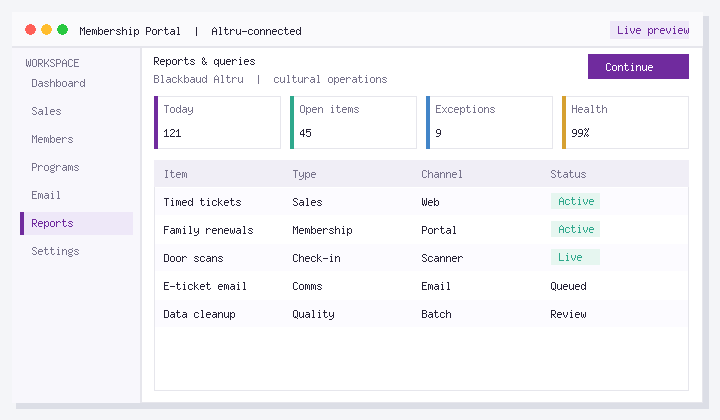Select the Exceptions stat card

coord(489,123)
